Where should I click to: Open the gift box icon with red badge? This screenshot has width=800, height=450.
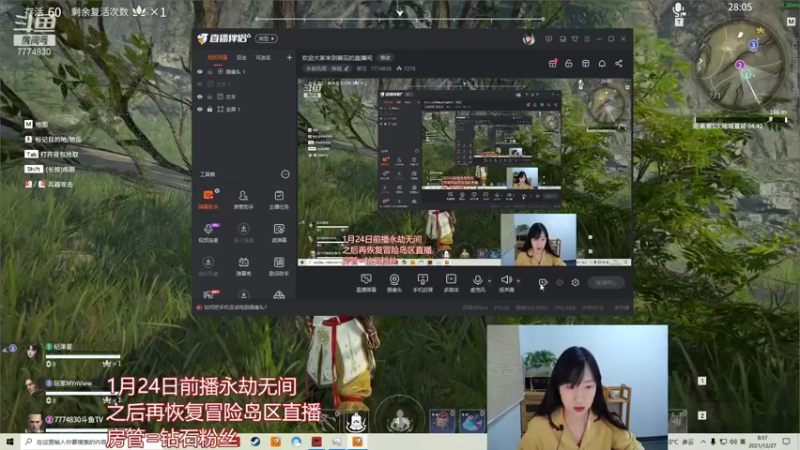[x=553, y=63]
